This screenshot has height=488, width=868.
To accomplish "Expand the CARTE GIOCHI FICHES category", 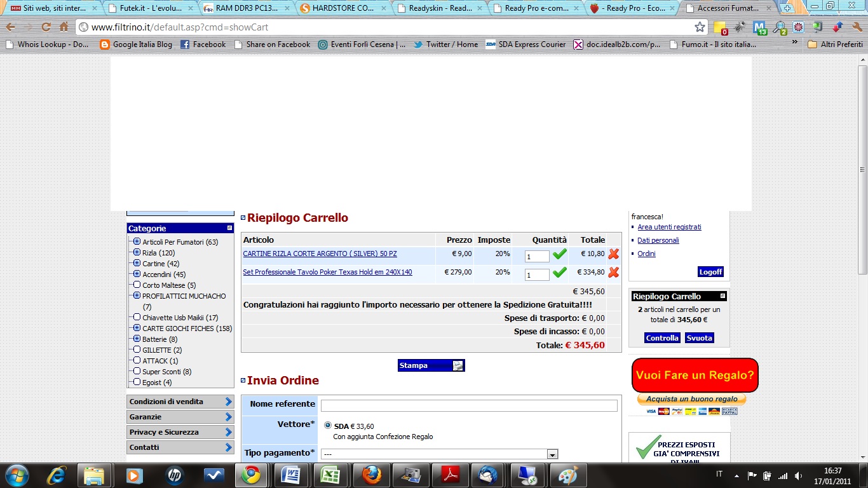I will [137, 328].
